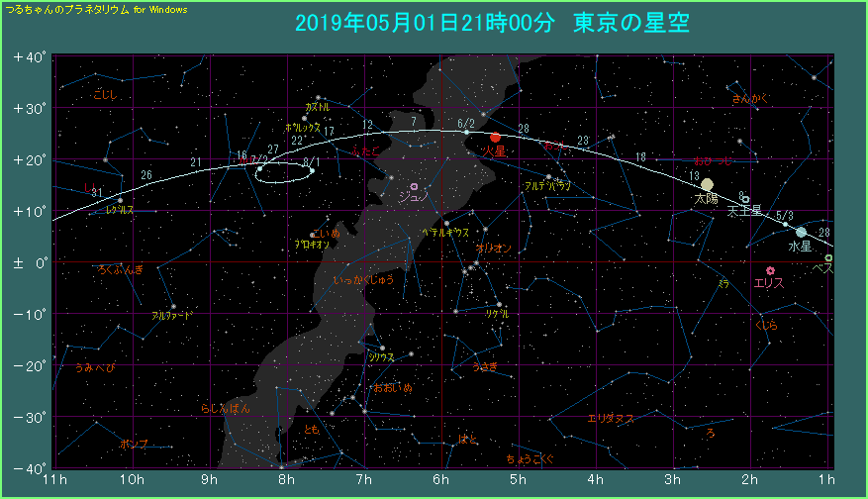Viewport: 868px width, 499px height.
Task: Select the Sun (太陽) disc on ecliptic
Action: 707,184
